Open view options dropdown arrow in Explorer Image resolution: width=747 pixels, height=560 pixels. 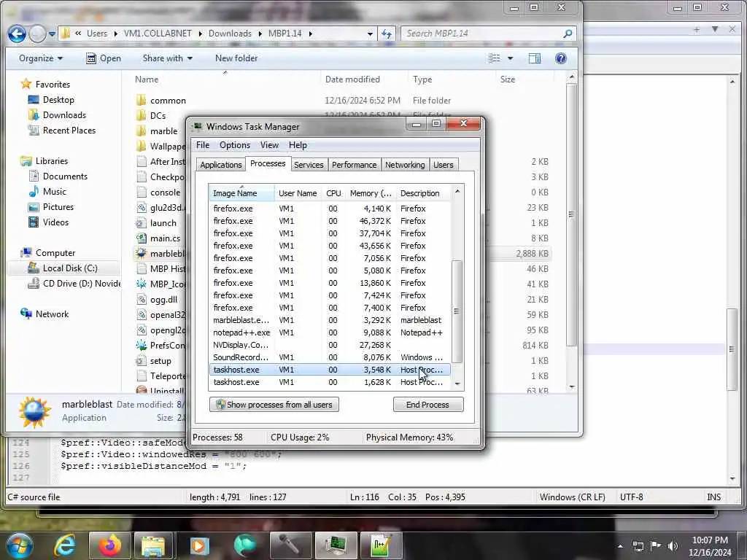coord(510,58)
